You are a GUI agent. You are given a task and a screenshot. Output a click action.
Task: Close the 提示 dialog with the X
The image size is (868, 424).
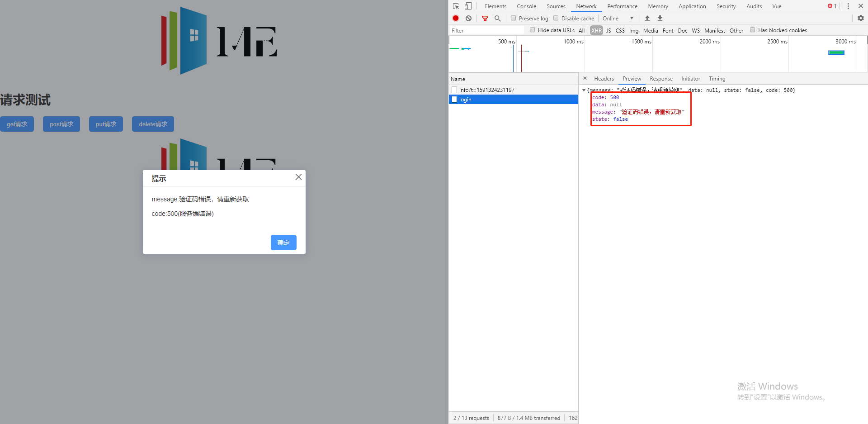click(298, 177)
